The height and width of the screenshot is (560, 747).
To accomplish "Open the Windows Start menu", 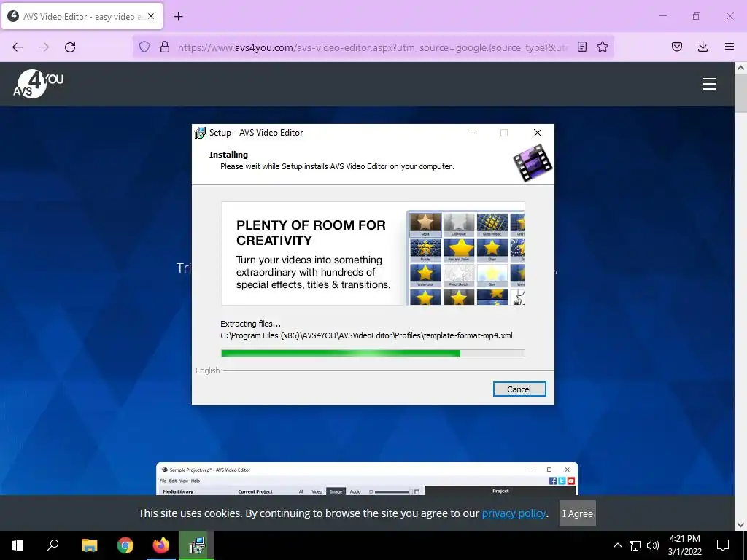I will 18,545.
